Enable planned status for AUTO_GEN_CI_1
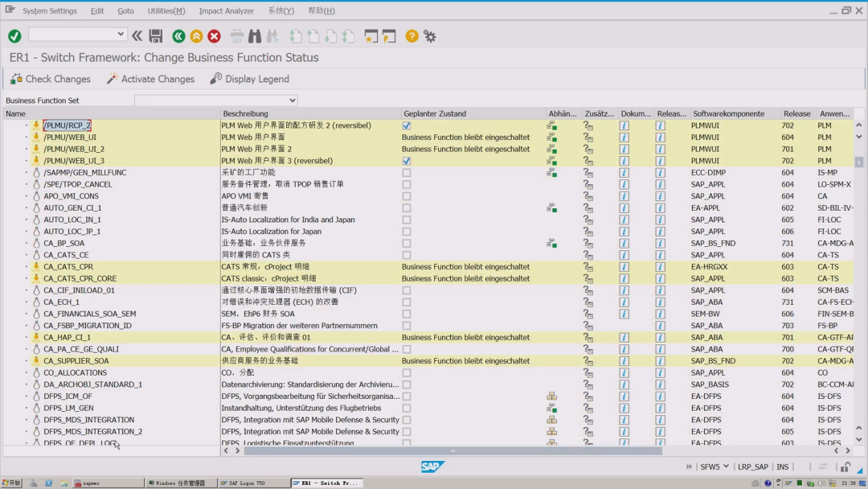The image size is (868, 489). coord(407,208)
